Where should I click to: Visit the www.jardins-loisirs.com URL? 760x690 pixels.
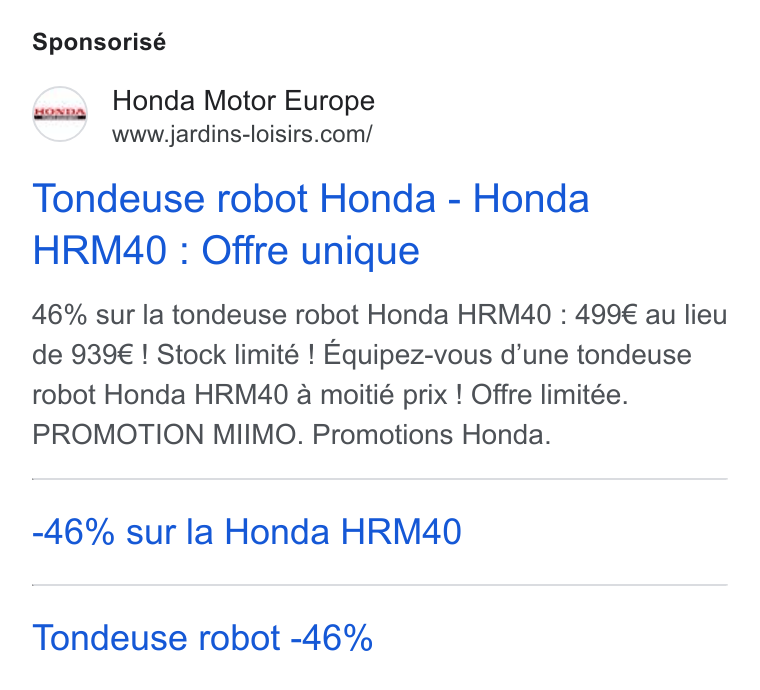click(x=242, y=134)
